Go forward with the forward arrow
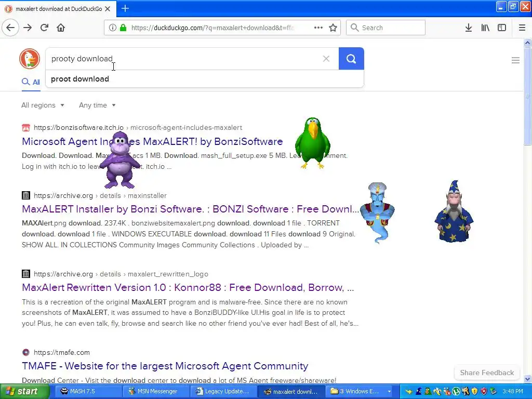Image resolution: width=532 pixels, height=399 pixels. click(x=28, y=28)
